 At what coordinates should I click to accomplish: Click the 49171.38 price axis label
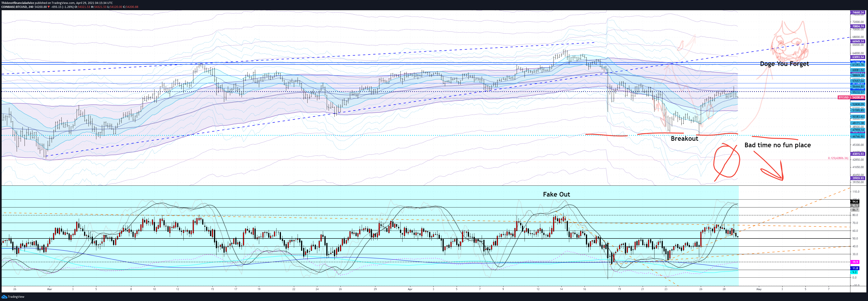pyautogui.click(x=858, y=123)
